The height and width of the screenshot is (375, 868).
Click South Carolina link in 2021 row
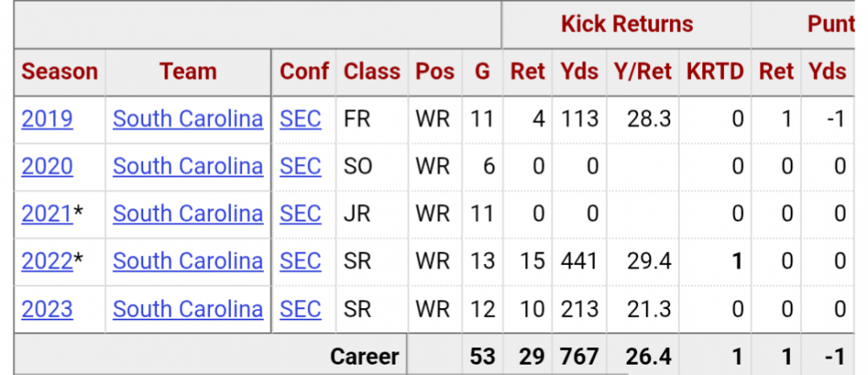[187, 214]
